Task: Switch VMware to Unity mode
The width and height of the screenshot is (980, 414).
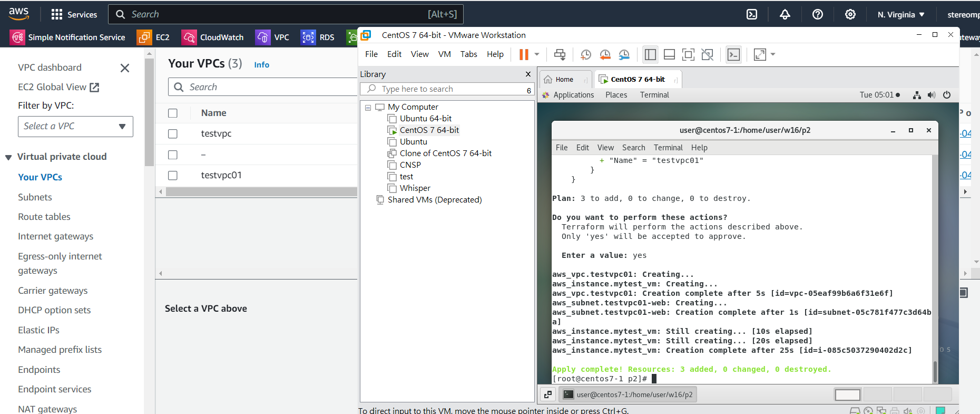Action: click(x=708, y=54)
